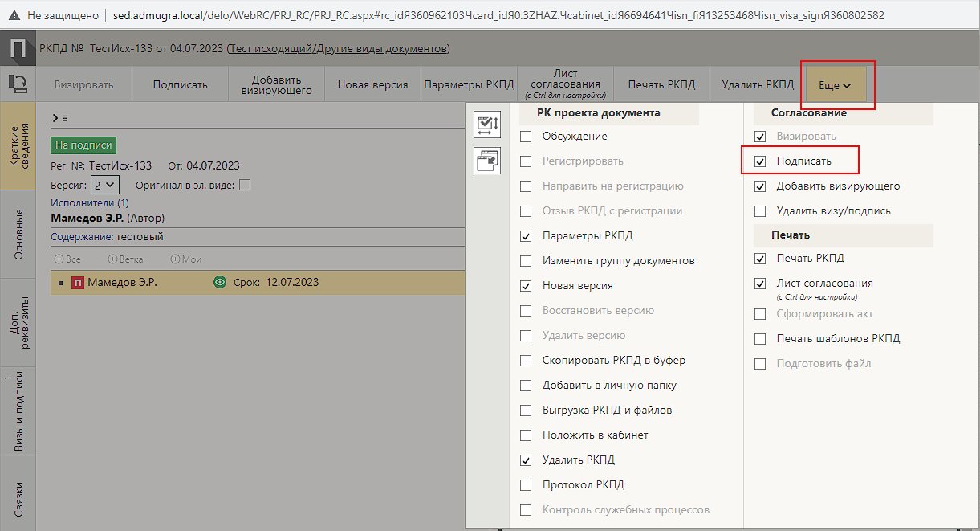
Task: Click the Визировать toolbar button
Action: coord(83,84)
